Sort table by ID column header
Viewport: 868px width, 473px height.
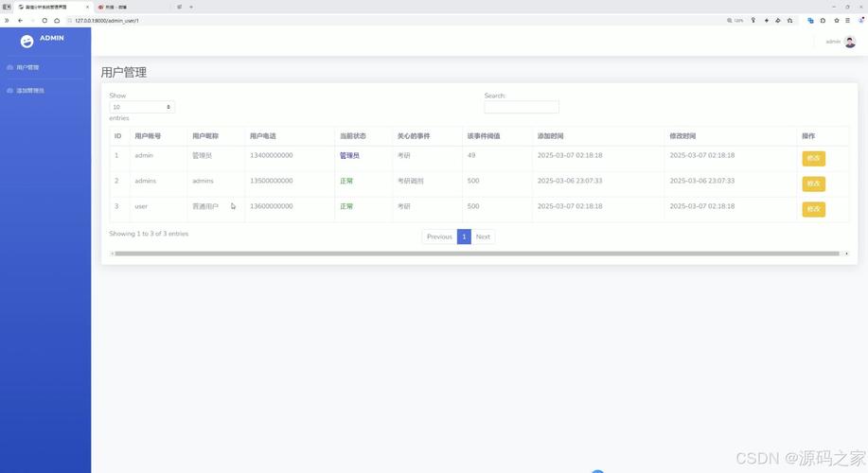point(118,136)
